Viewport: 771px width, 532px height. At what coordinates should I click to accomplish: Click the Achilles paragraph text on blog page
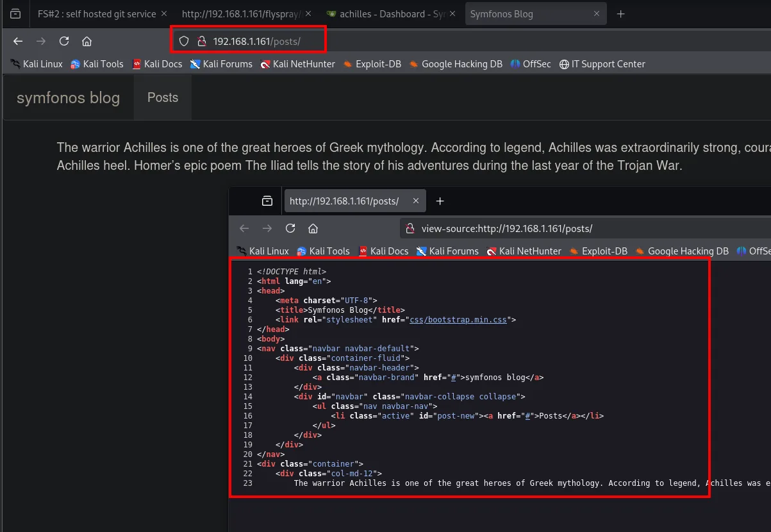point(413,156)
